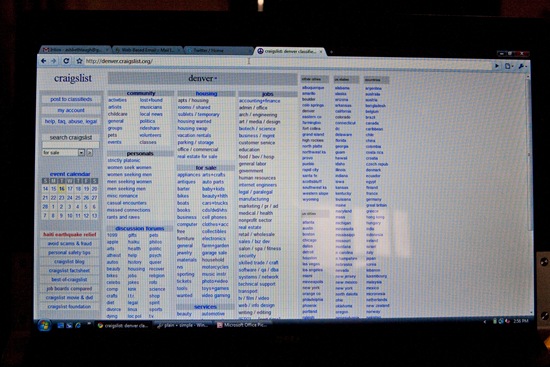
Task: Click inside the search craigslist field
Action: pyautogui.click(x=71, y=145)
